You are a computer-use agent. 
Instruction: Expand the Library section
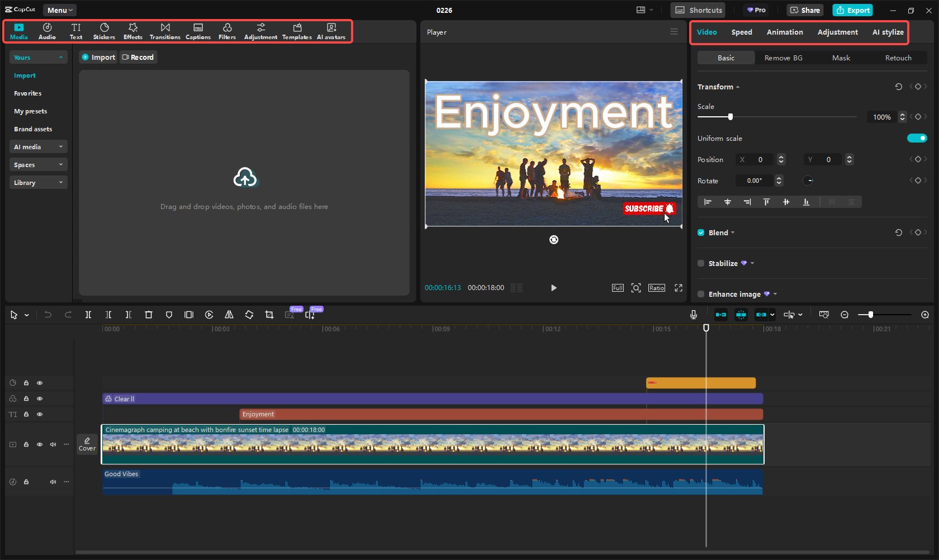coord(38,183)
